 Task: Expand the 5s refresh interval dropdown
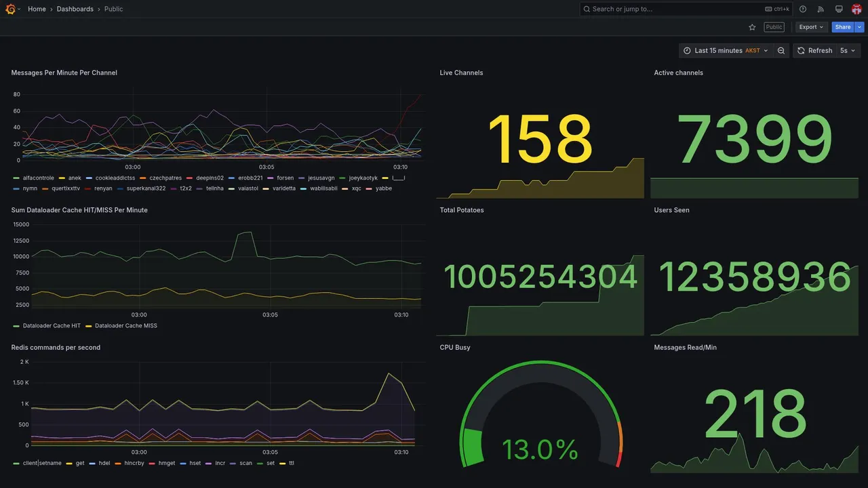click(848, 51)
